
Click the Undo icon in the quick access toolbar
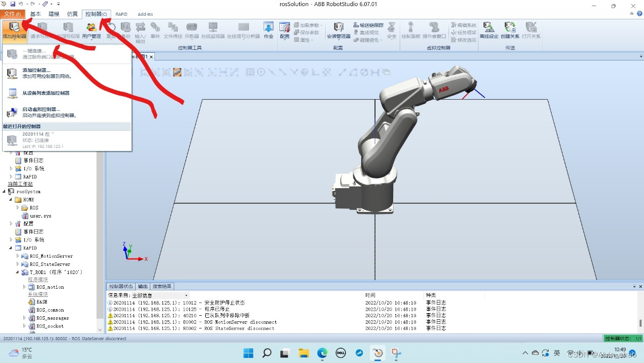click(x=20, y=4)
